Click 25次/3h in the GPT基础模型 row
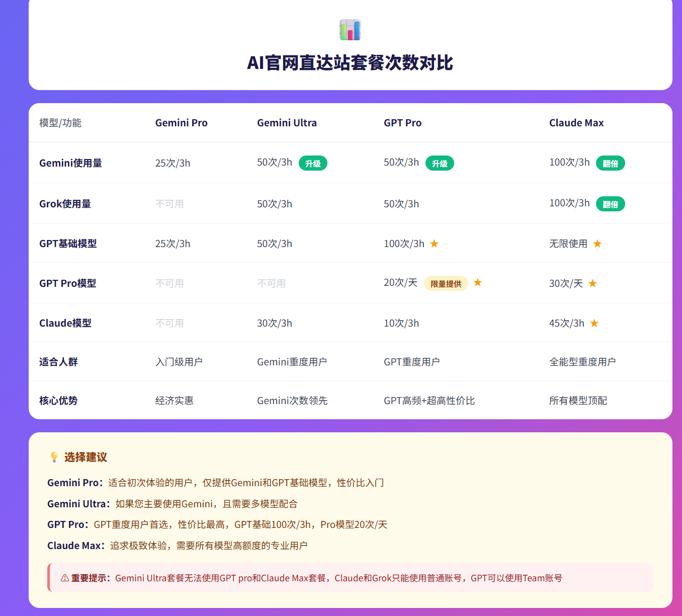Viewport: 682px width, 616px height. (173, 244)
